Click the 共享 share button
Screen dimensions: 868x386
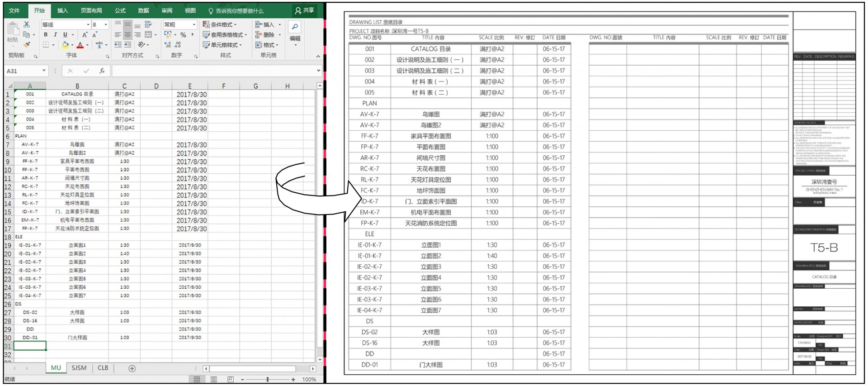pos(304,10)
